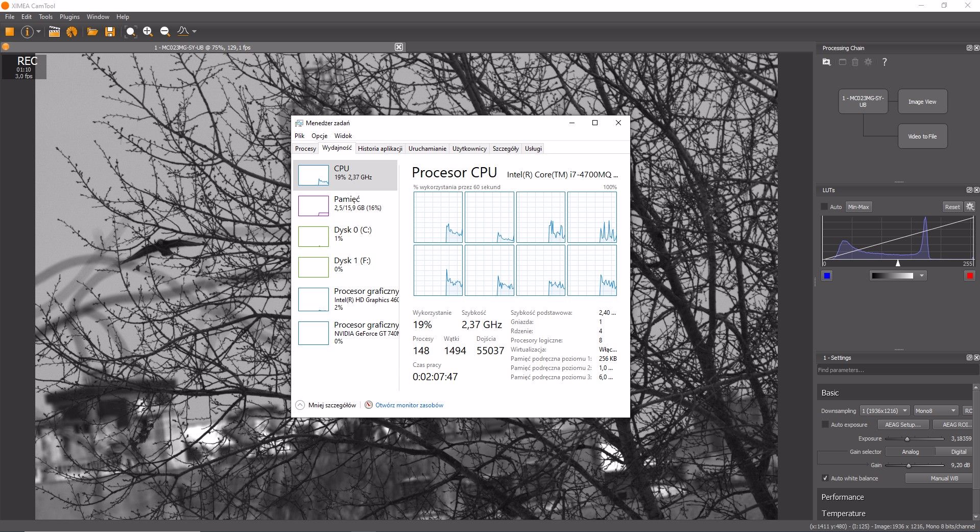Click the zoom out magnifier icon
This screenshot has width=980, height=532.
click(165, 32)
